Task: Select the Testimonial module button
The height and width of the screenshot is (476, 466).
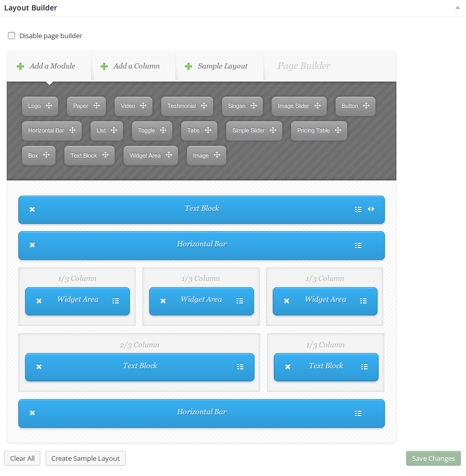Action: (182, 106)
